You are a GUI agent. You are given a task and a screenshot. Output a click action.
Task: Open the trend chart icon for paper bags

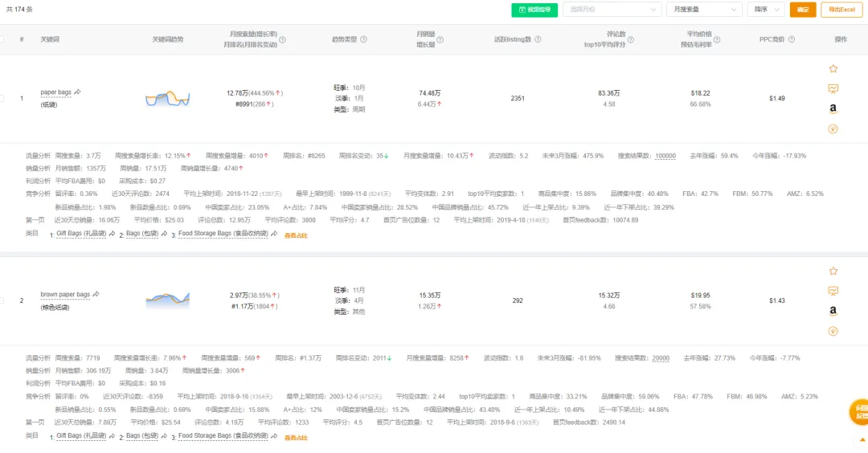(x=833, y=88)
